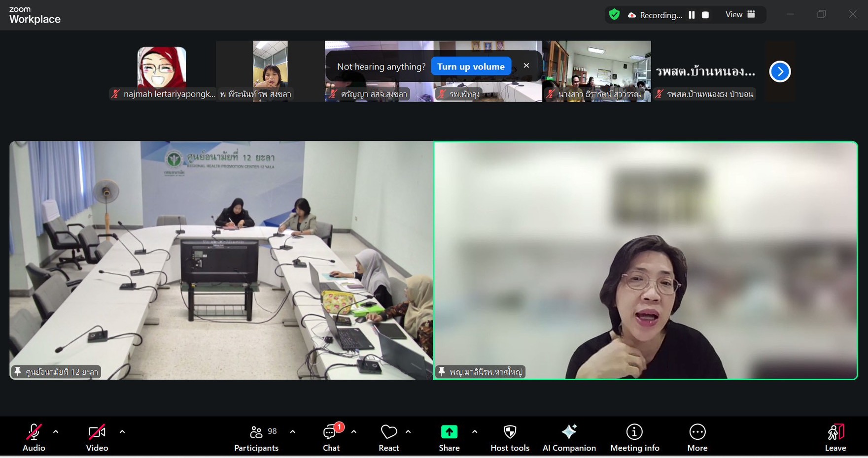868x458 pixels.
Task: Click Turn up volume button
Action: click(x=471, y=66)
